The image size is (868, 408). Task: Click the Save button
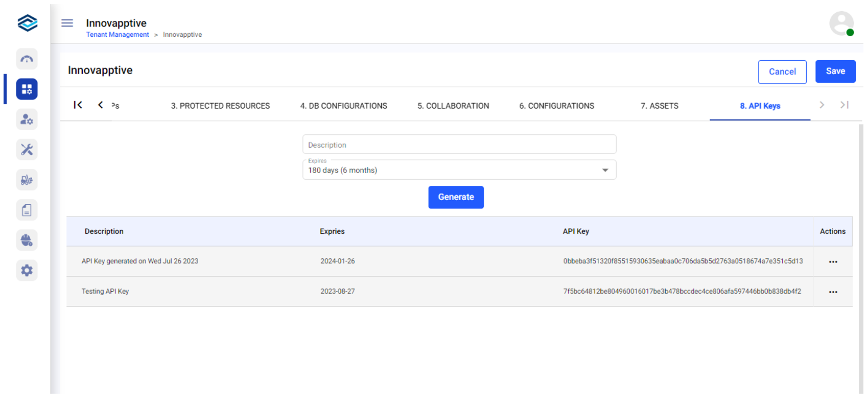pos(835,71)
